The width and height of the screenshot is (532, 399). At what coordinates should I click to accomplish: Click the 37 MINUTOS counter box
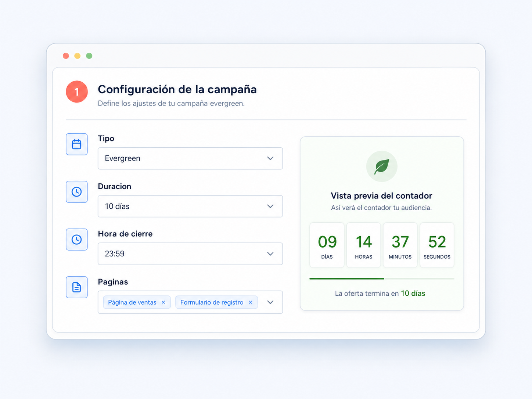tap(400, 245)
